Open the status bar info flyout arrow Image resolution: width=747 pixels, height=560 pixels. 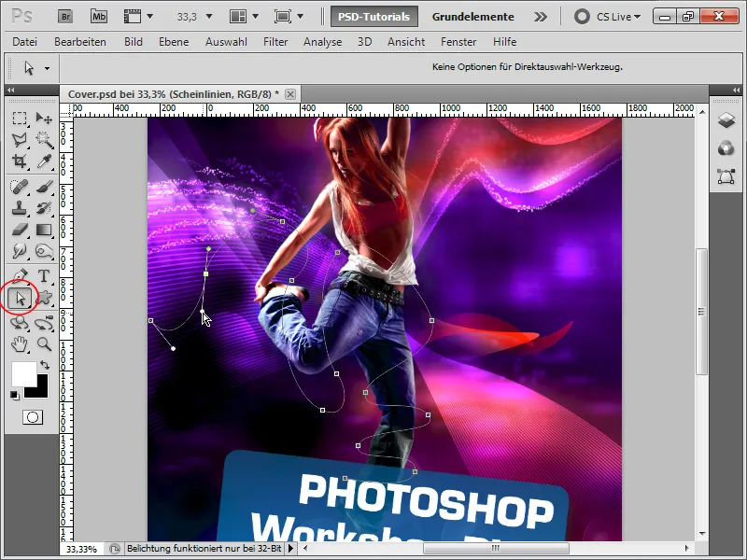[x=290, y=549]
